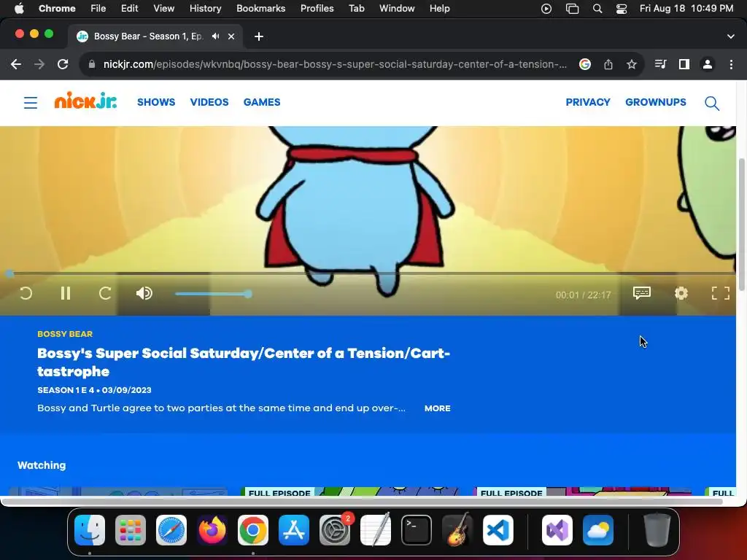Open the Chrome File menu
This screenshot has width=747, height=560.
pyautogui.click(x=98, y=8)
